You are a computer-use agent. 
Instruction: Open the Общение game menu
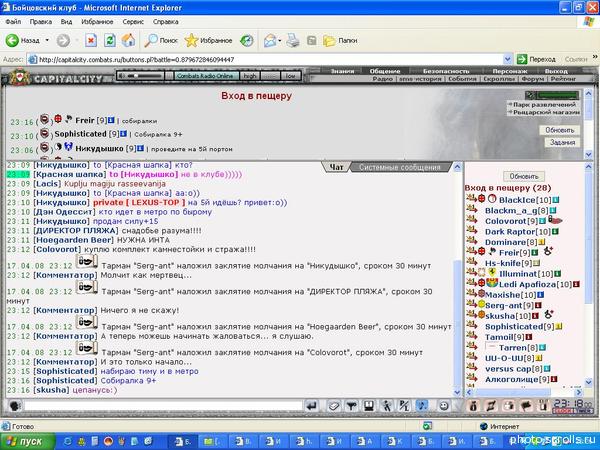coord(385,71)
